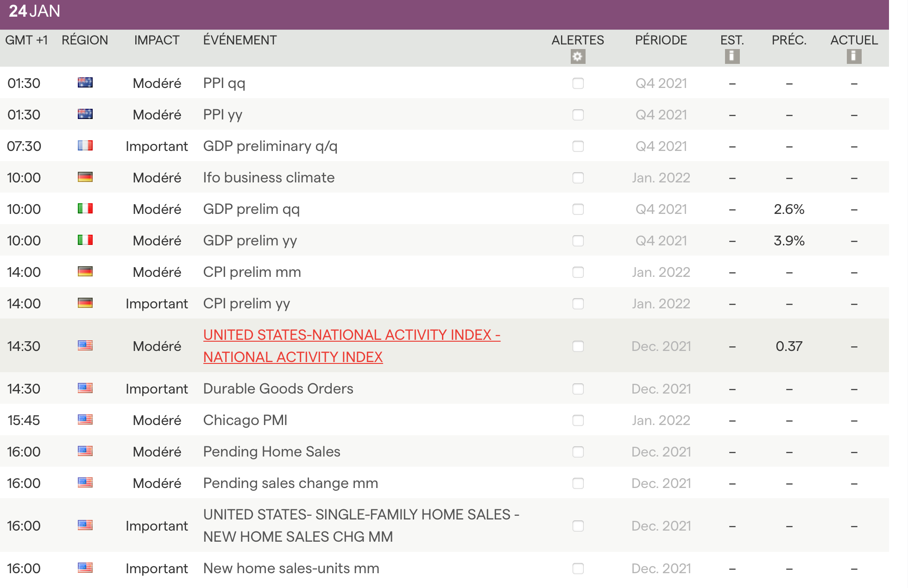The image size is (908, 588).
Task: Tick alert checkbox for Durable Goods Orders
Action: click(x=578, y=389)
